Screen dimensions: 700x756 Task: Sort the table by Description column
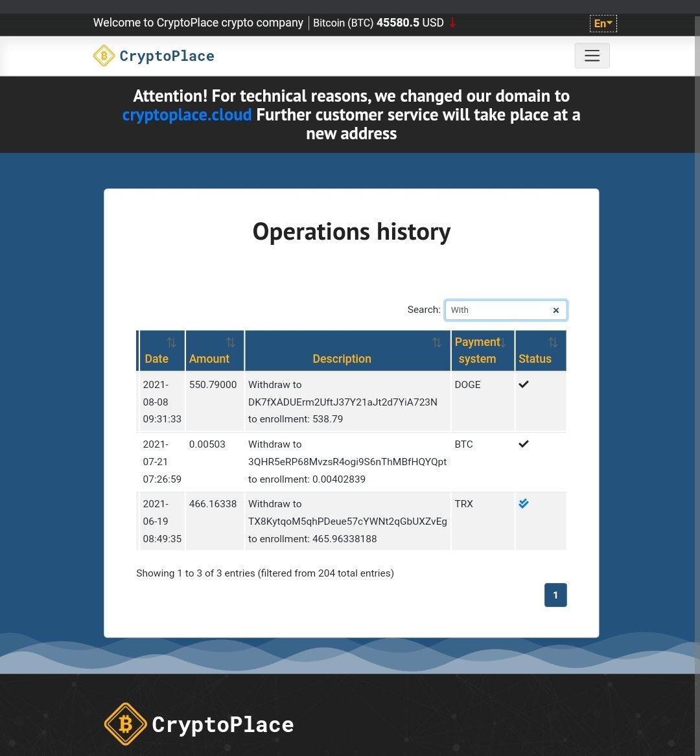(x=347, y=350)
